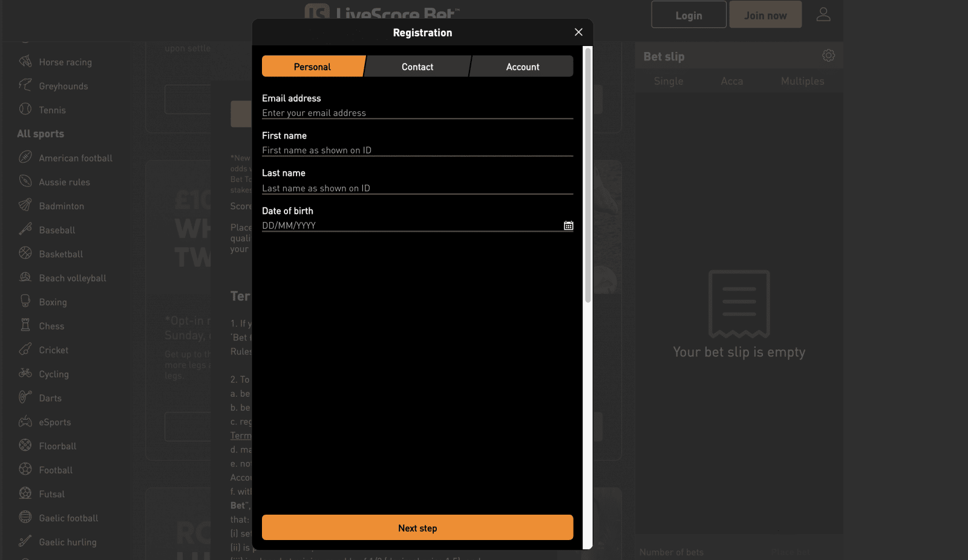Open eSports sidebar link
The image size is (968, 560).
tap(55, 422)
